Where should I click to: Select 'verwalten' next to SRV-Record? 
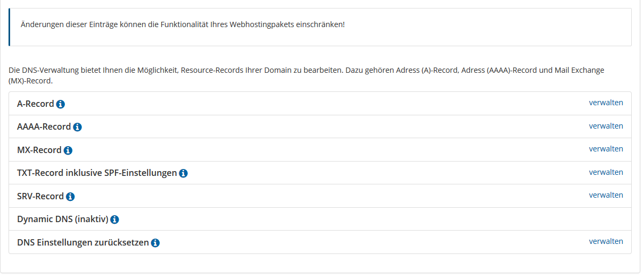coord(606,195)
